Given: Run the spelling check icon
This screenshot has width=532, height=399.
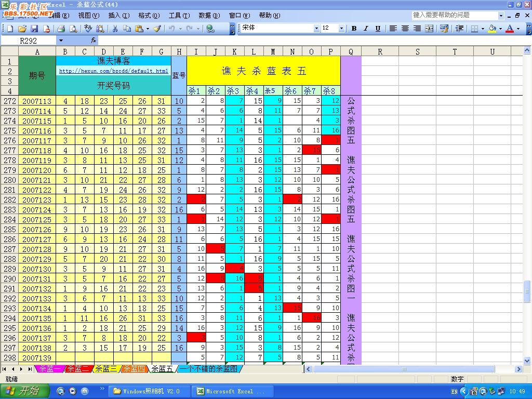Looking at the screenshot, I should click(x=88, y=29).
